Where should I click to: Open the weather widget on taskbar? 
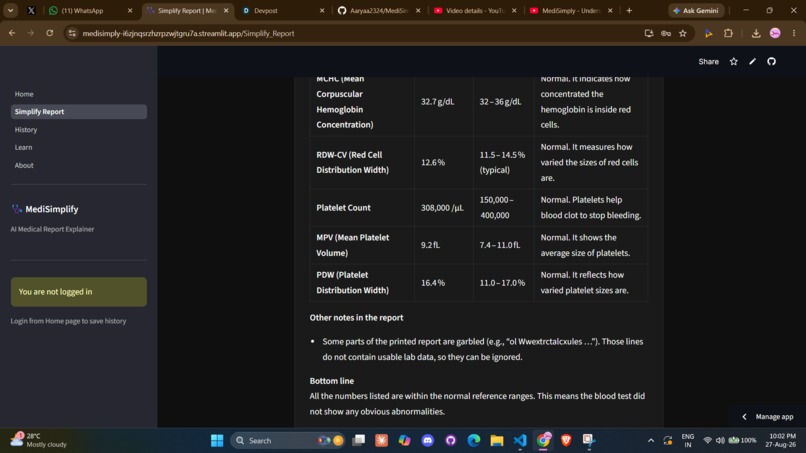coord(39,440)
